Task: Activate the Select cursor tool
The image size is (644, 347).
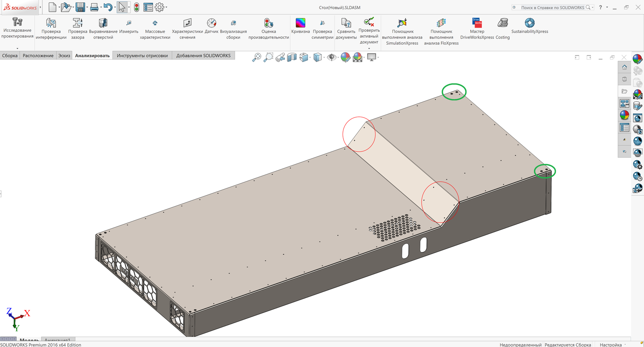Action: [x=122, y=7]
